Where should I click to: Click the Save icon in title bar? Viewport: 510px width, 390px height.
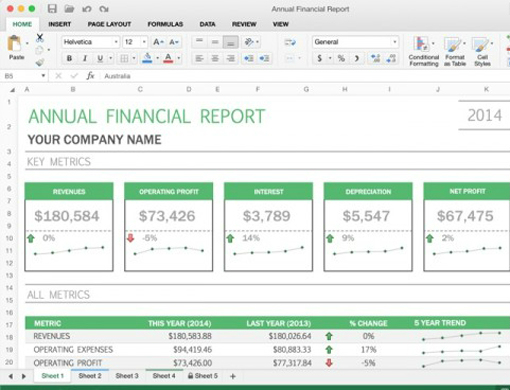(52, 9)
